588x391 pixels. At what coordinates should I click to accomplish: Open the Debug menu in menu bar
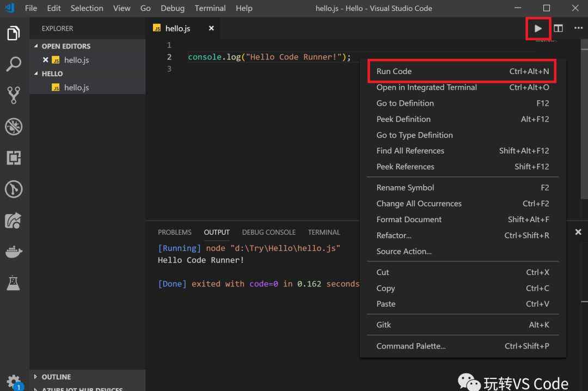click(x=172, y=8)
